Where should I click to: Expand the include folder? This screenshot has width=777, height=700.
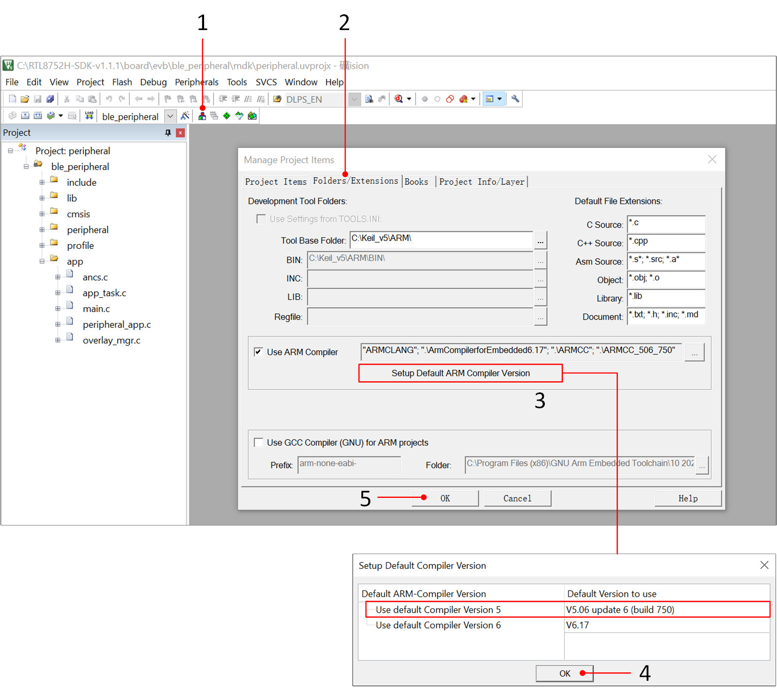[42, 182]
